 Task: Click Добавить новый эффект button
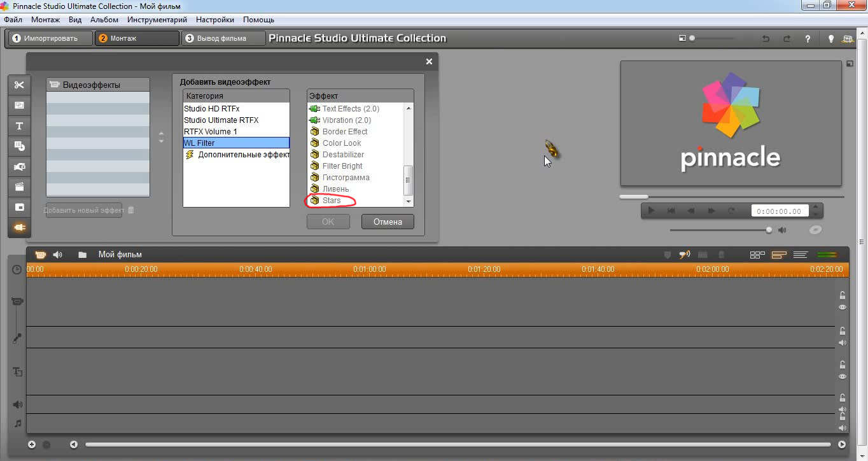point(83,210)
